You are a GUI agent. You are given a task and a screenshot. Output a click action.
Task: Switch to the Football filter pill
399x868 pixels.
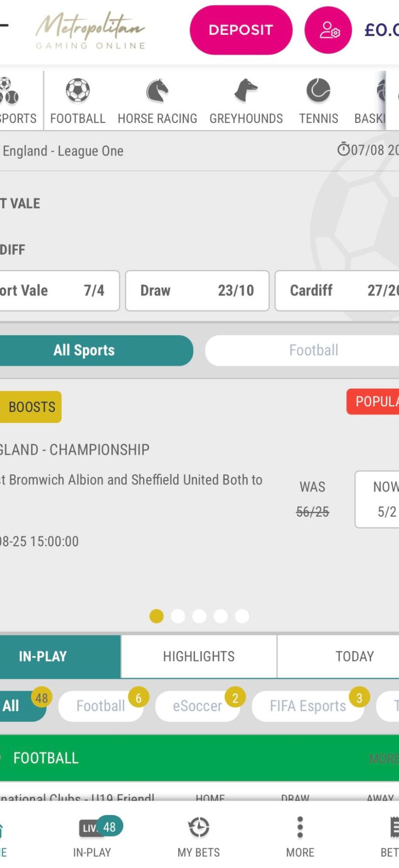pyautogui.click(x=313, y=350)
